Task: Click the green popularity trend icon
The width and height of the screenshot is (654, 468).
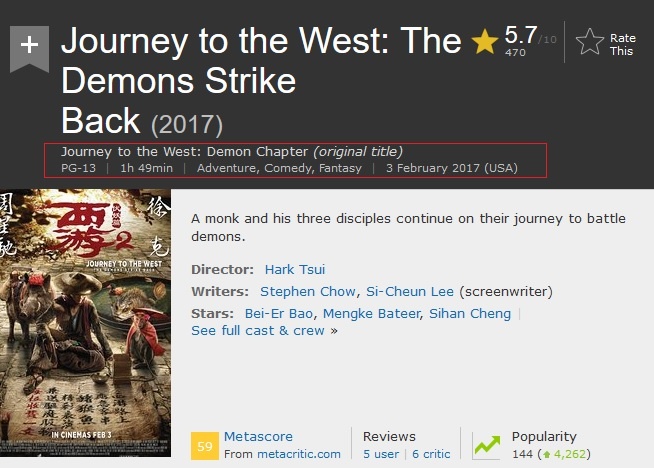Action: pos(487,445)
